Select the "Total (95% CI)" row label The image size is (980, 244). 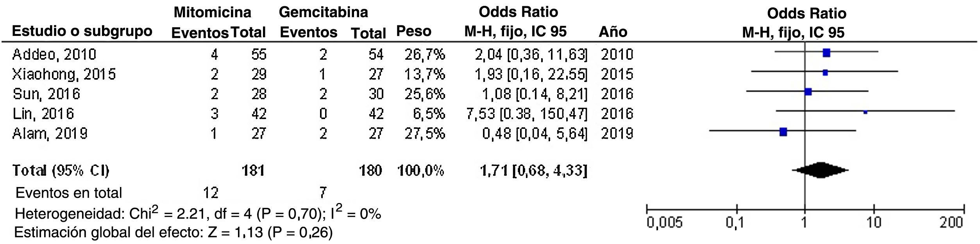tap(61, 171)
